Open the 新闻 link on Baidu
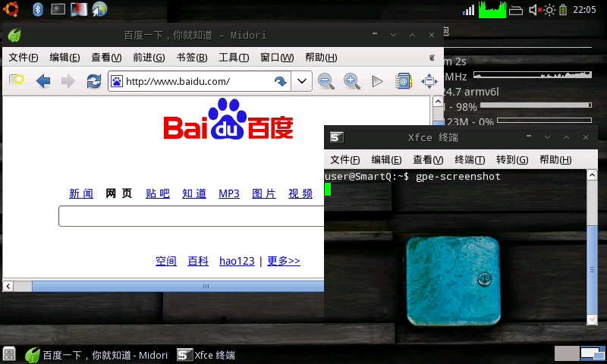Screen dimensions: 607x364 81,193
